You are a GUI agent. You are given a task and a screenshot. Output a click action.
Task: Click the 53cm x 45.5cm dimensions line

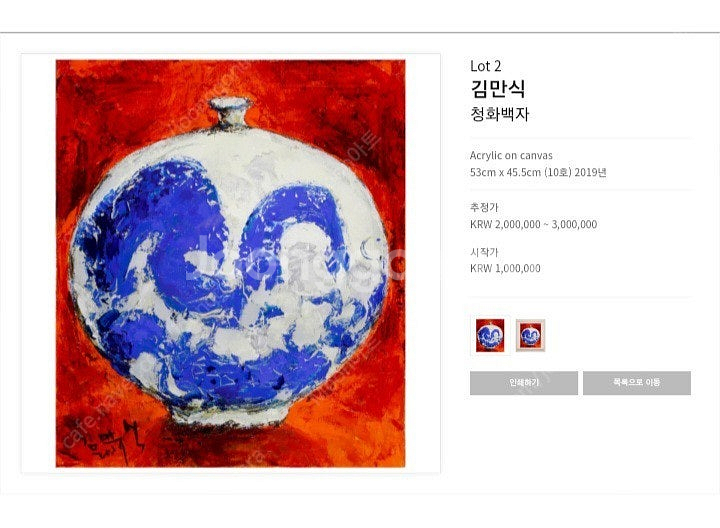click(538, 173)
